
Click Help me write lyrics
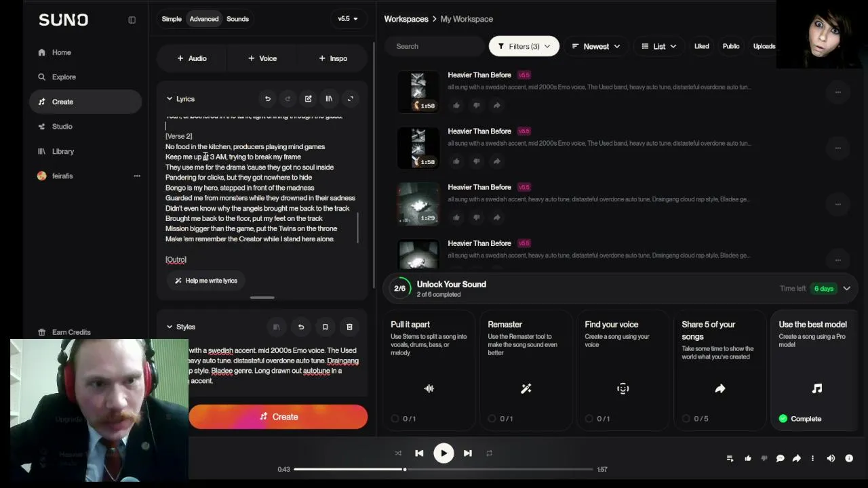point(206,281)
